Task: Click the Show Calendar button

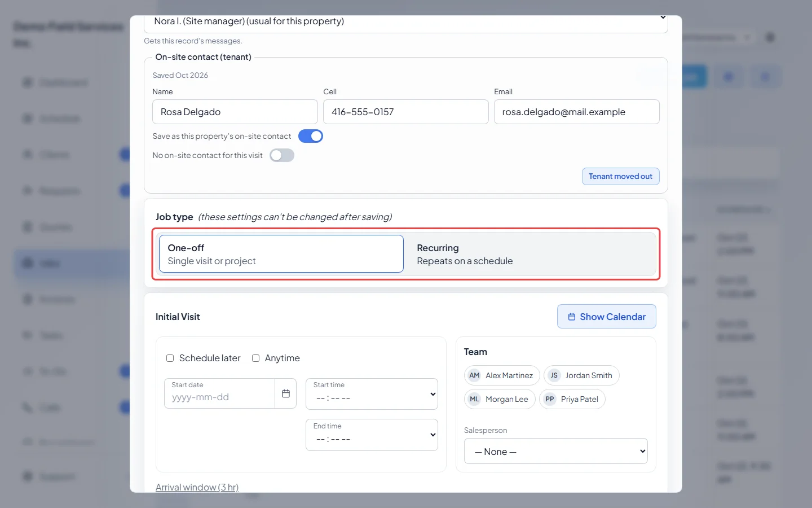Action: pyautogui.click(x=607, y=317)
